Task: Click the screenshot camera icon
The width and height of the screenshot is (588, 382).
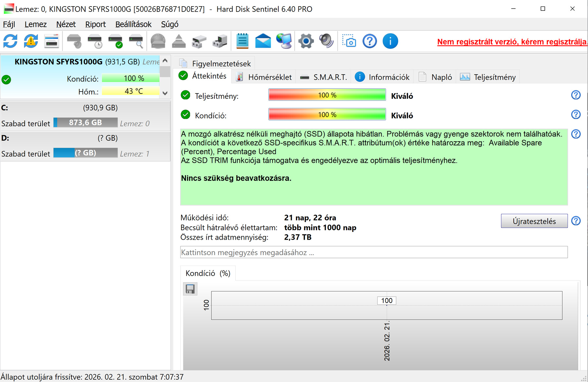Action: (349, 41)
